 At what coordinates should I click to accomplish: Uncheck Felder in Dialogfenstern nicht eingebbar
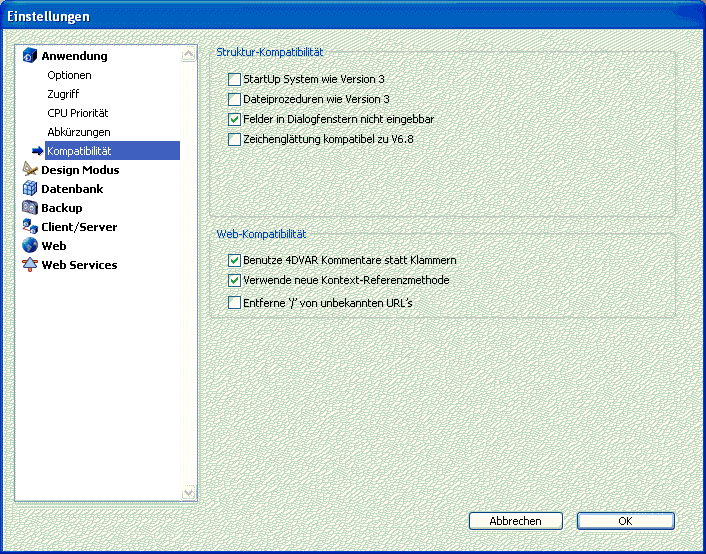click(235, 119)
